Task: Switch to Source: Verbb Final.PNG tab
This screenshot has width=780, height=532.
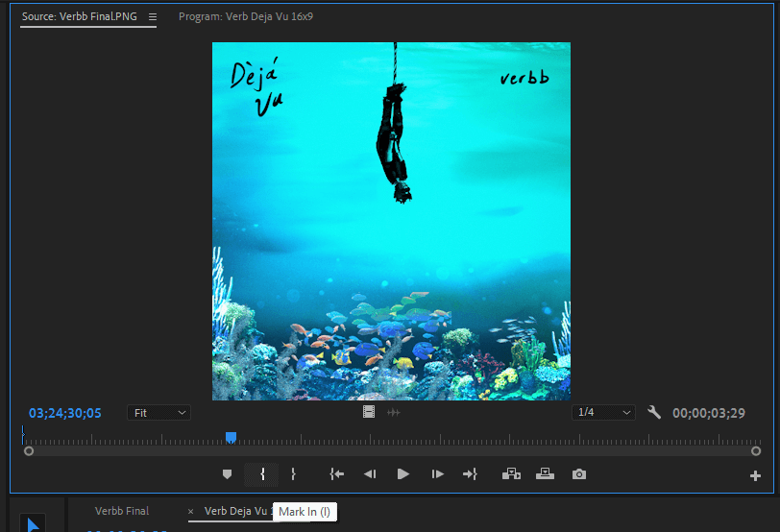Action: coord(80,16)
